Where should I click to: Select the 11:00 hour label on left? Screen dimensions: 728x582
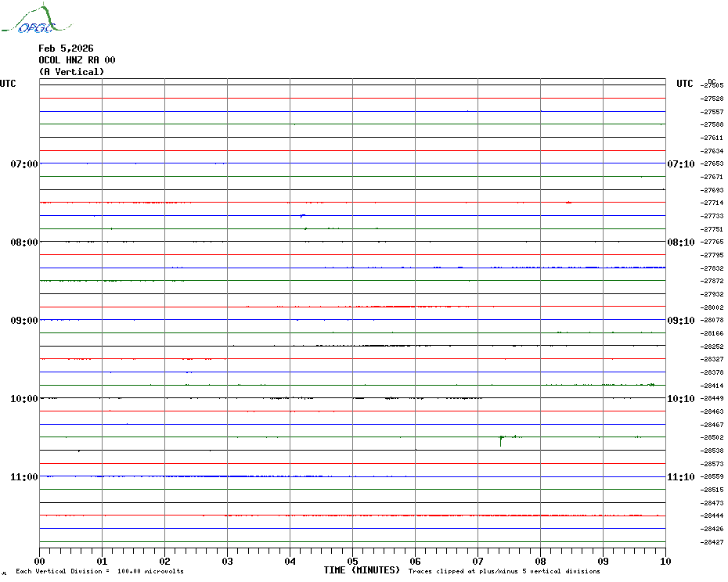pos(24,477)
